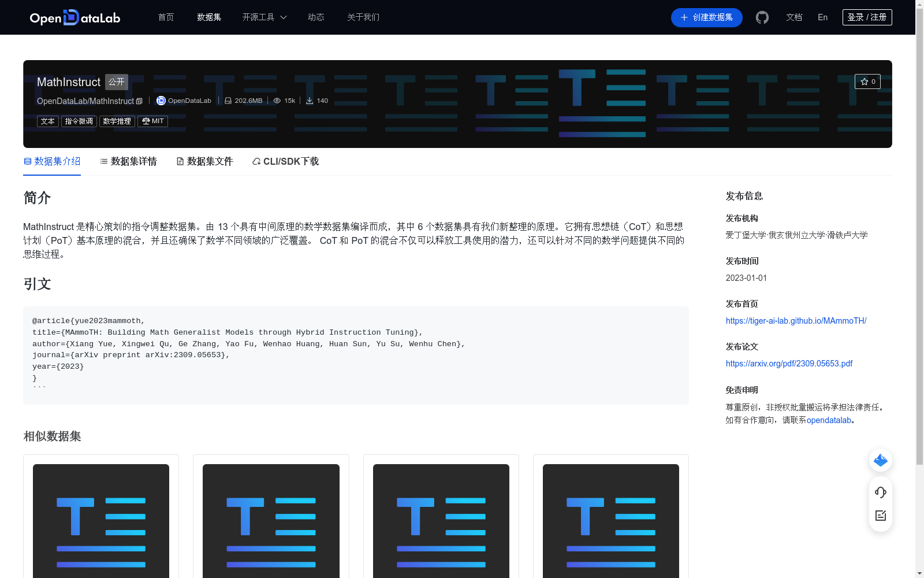Open the GitHub repository icon in the navbar
This screenshot has height=578, width=924.
point(762,17)
